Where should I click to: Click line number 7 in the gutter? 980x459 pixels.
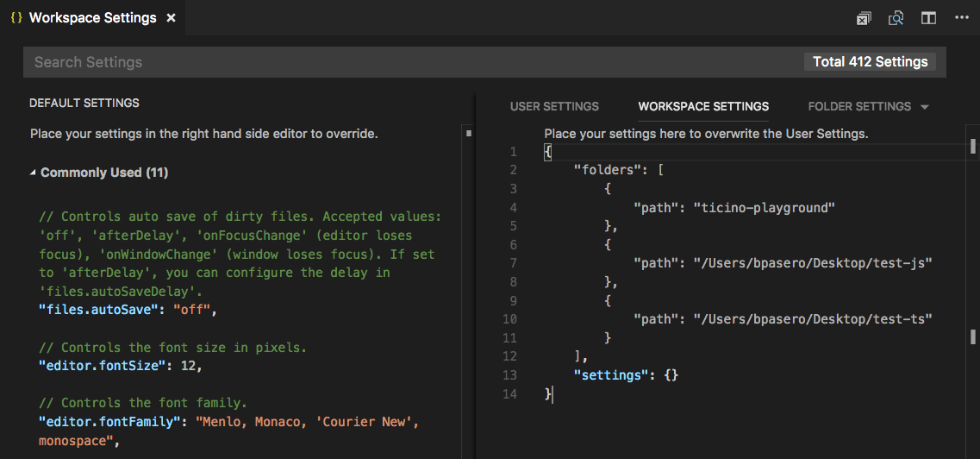click(513, 263)
